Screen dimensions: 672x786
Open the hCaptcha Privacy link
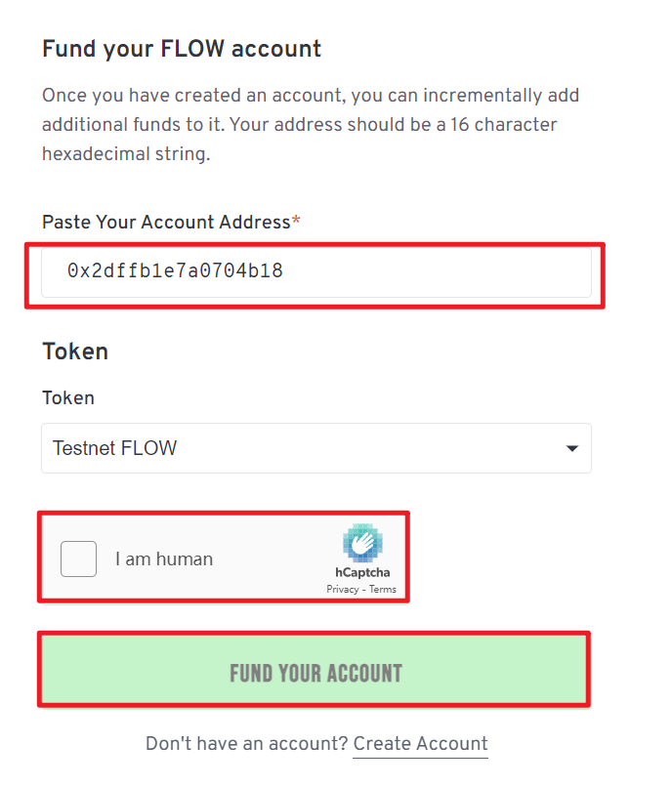pos(343,590)
